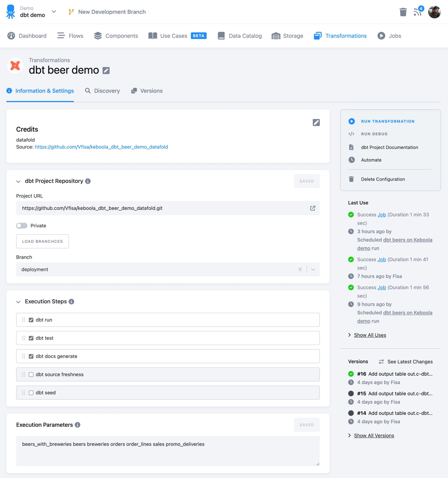Uncheck the dbt test step

[31, 338]
